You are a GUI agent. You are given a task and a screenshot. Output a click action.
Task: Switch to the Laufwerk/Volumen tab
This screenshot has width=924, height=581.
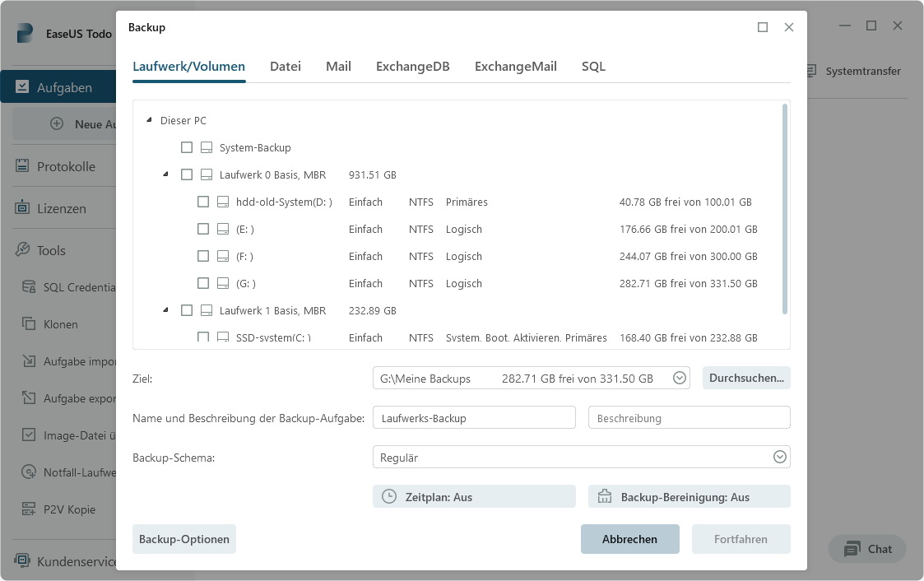coord(188,67)
